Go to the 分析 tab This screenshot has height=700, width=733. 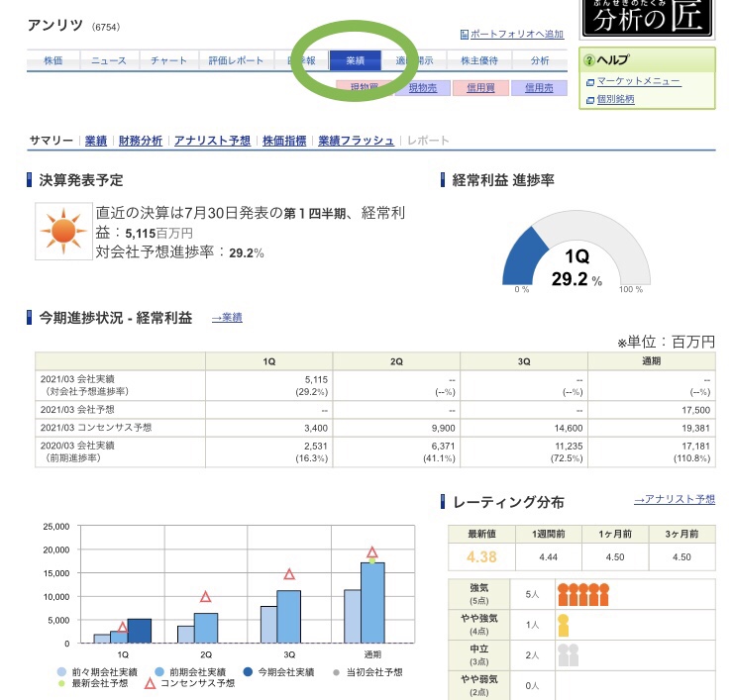click(540, 60)
